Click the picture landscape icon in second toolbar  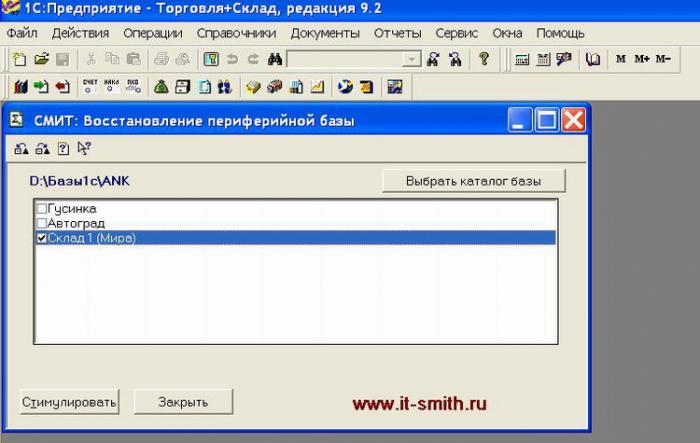[x=395, y=87]
